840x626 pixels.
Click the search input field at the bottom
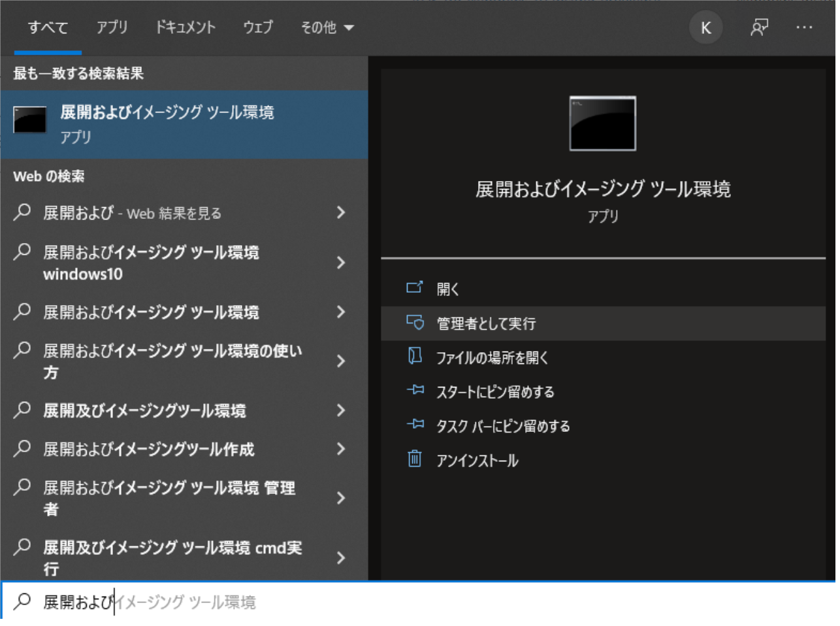tap(196, 601)
